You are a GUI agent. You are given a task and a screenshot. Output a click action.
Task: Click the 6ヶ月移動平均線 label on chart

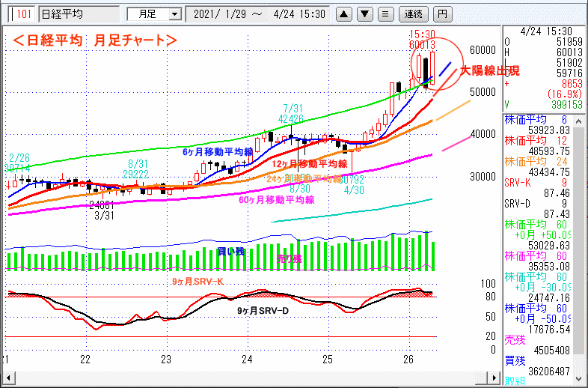pyautogui.click(x=218, y=152)
